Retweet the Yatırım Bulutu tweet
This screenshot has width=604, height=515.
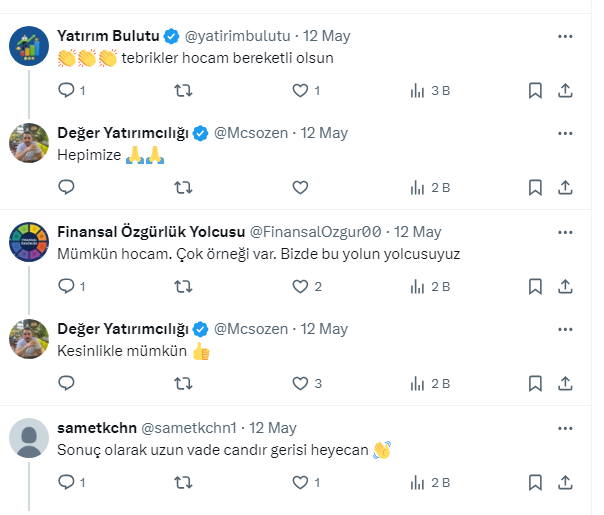pyautogui.click(x=184, y=91)
